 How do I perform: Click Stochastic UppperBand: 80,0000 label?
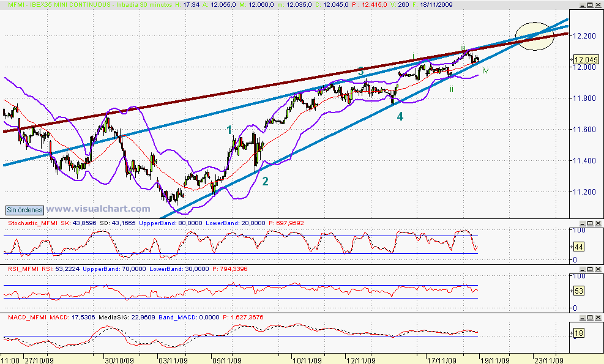point(171,223)
